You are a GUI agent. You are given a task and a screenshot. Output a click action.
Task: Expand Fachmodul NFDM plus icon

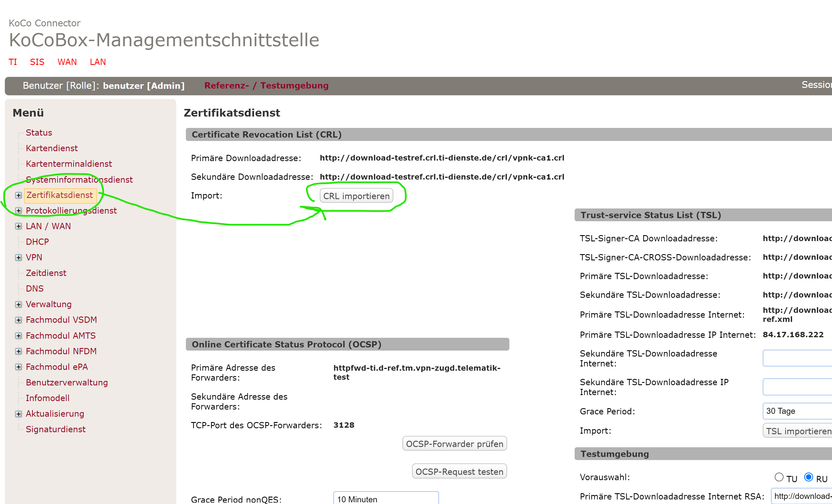point(18,351)
